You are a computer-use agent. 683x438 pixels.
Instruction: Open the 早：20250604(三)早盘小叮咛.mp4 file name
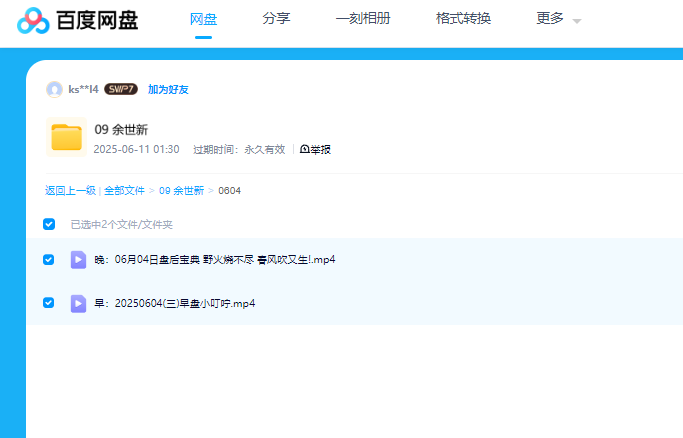[175, 303]
